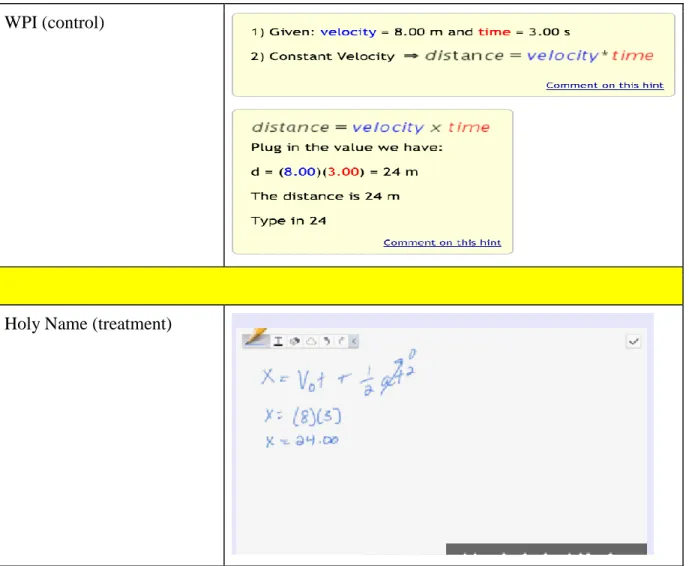Click the dark bar at whiteboard bottom
The image size is (689, 566).
coord(546,549)
